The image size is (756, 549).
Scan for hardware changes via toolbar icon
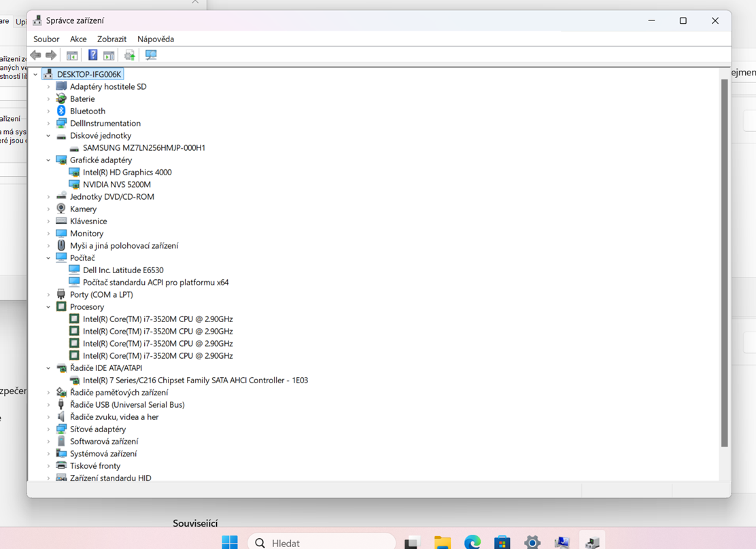point(150,55)
